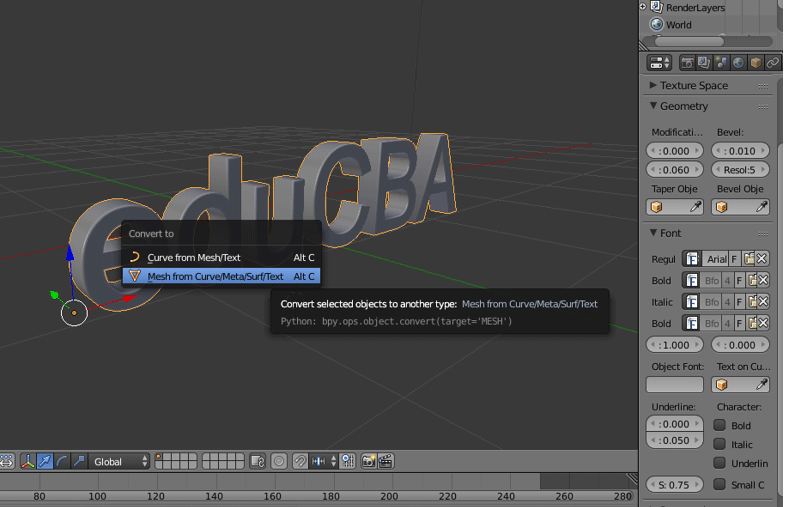Viewport: 786px width, 507px height.
Task: Click the Object Font input field
Action: coord(675,385)
